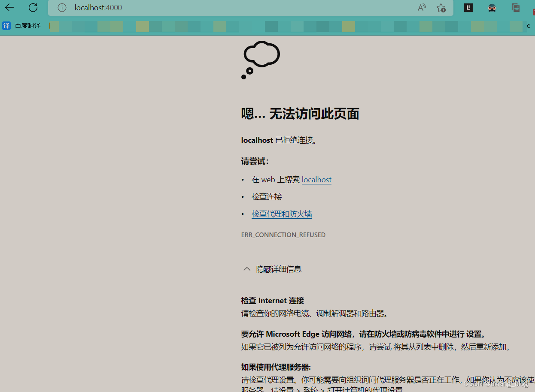Click the small o on the favorites bar right
This screenshot has height=392, width=535.
point(529,26)
